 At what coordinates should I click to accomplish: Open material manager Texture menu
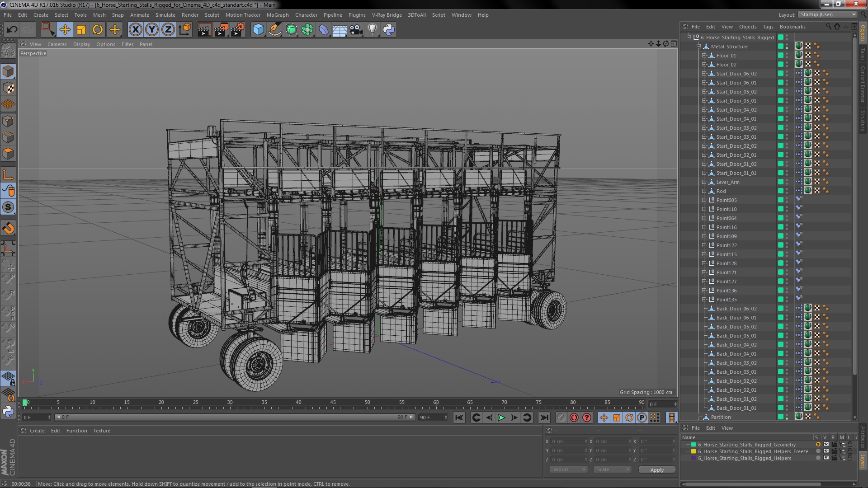(102, 431)
